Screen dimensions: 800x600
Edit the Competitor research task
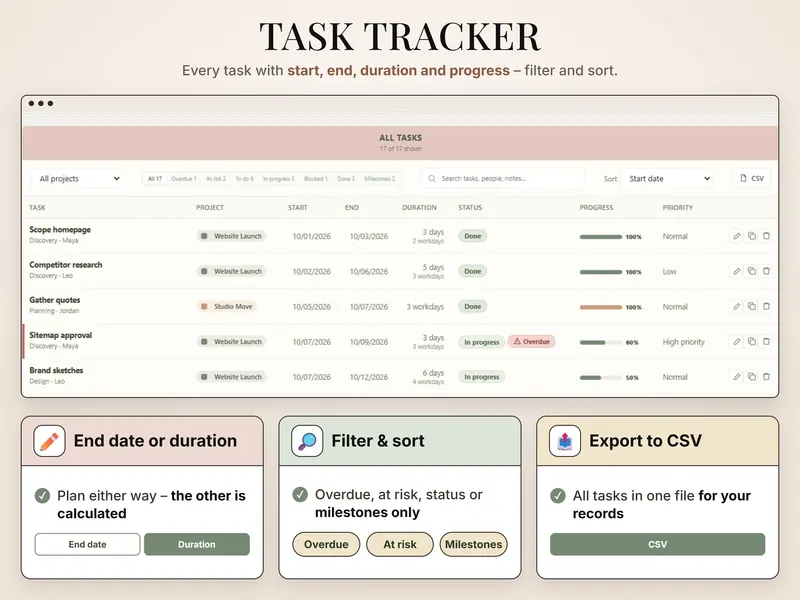point(737,271)
